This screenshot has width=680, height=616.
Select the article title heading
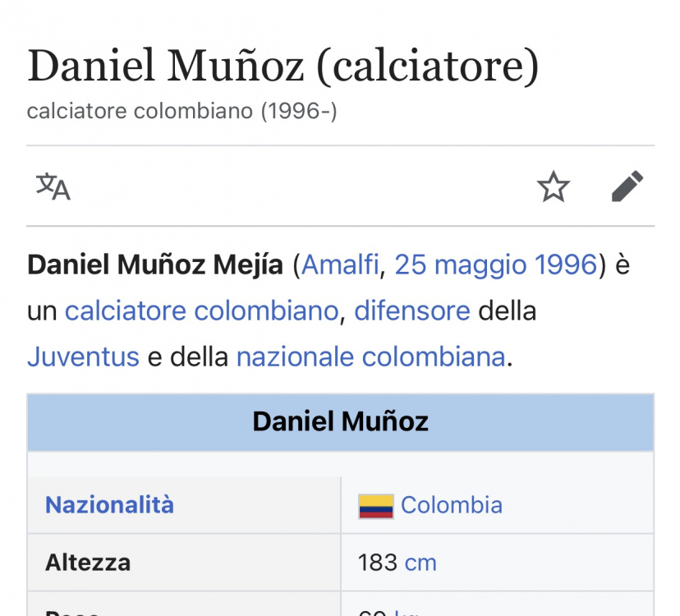pyautogui.click(x=283, y=66)
